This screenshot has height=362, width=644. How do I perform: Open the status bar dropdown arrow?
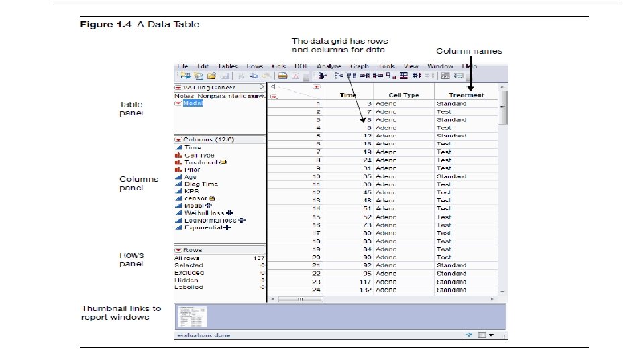click(x=491, y=335)
